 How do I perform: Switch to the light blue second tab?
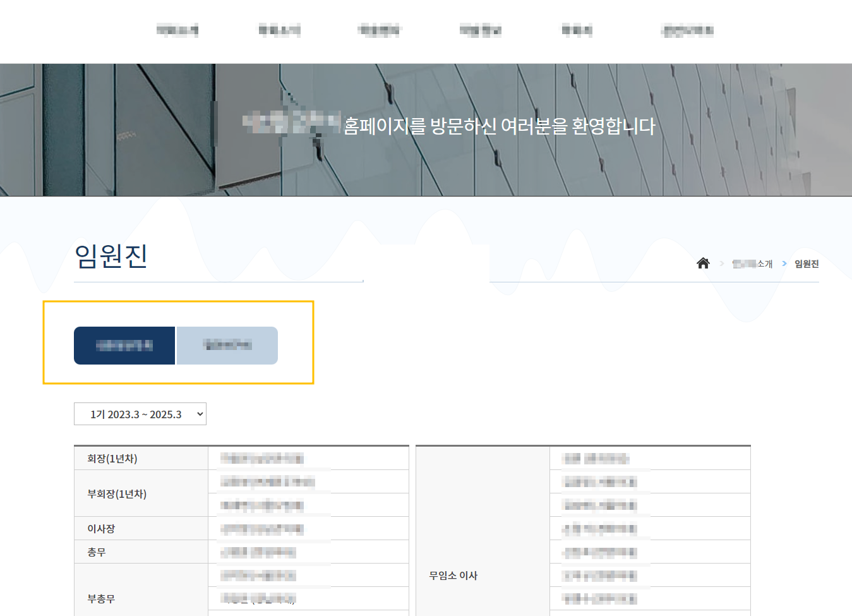[227, 346]
